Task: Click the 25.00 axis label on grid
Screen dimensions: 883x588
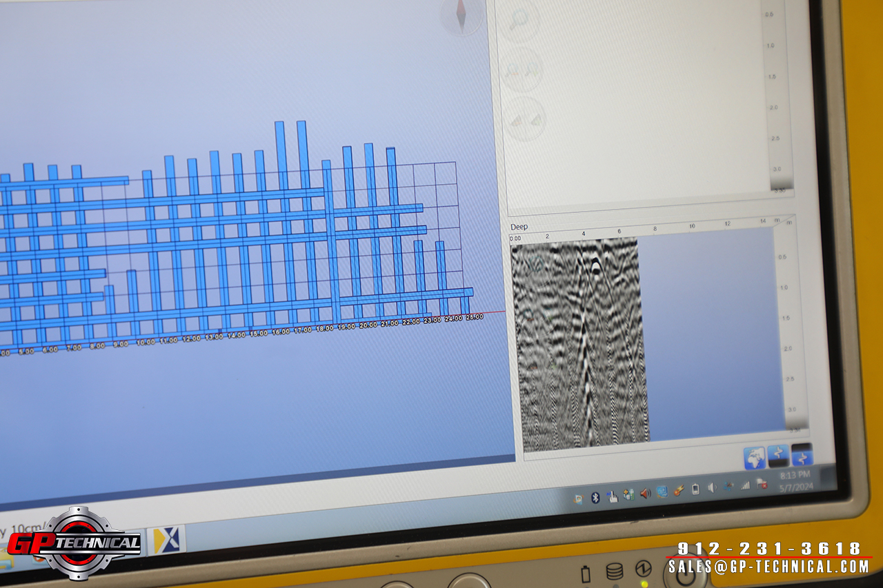Action: [474, 317]
